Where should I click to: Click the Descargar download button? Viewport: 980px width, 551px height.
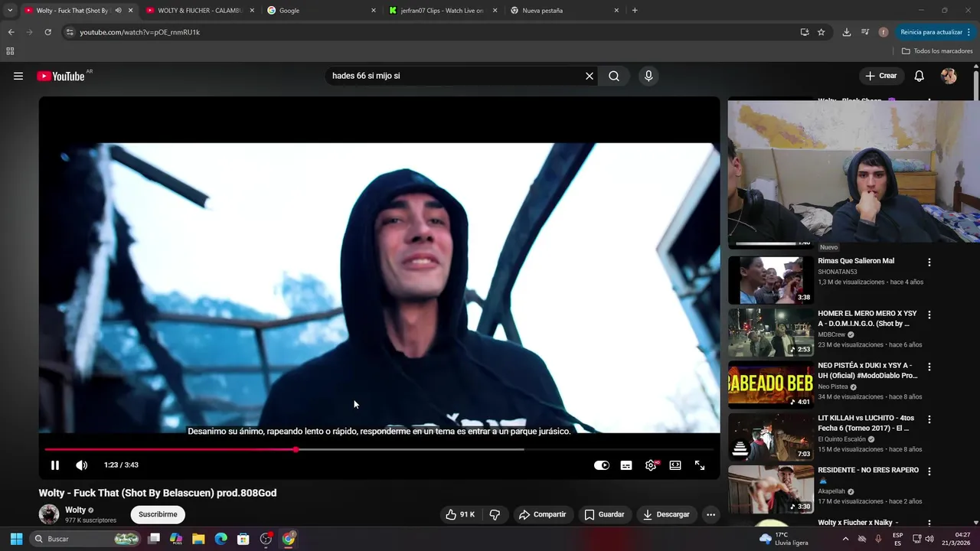(x=666, y=514)
